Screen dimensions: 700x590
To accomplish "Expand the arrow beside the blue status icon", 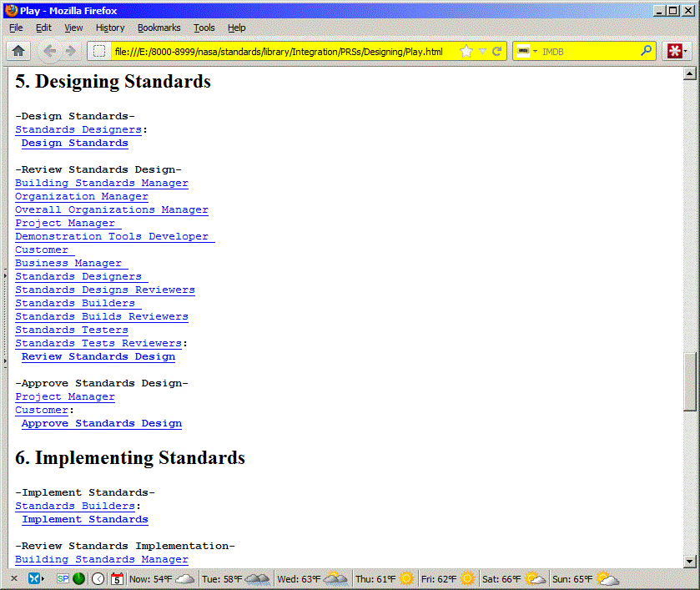I will click(43, 579).
